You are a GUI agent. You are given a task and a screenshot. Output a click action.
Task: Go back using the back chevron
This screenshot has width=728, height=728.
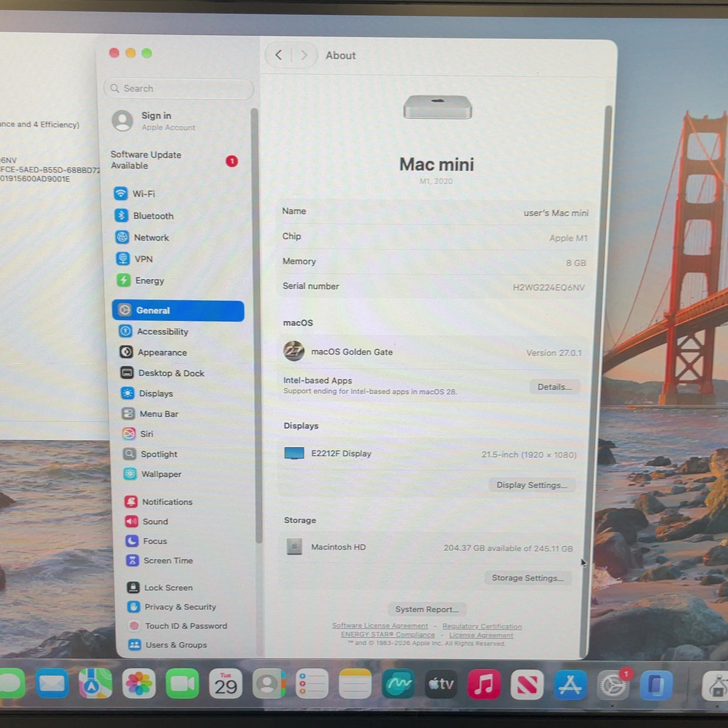click(x=278, y=55)
